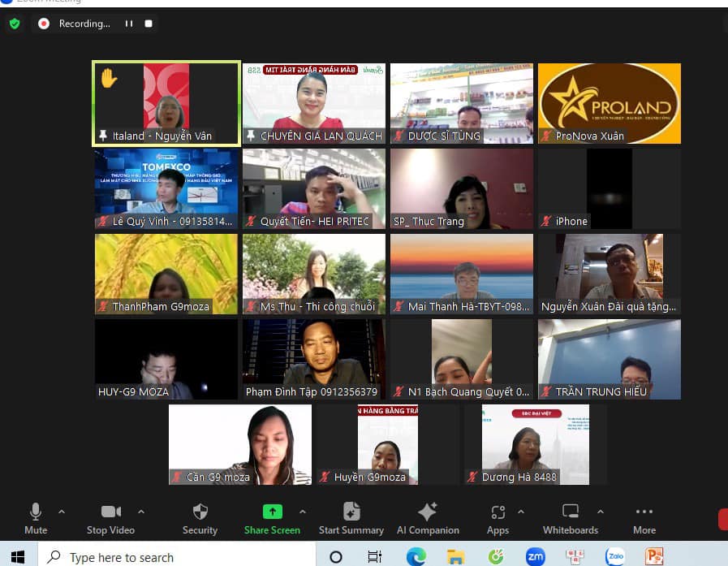Open the Apps panel

(498, 518)
